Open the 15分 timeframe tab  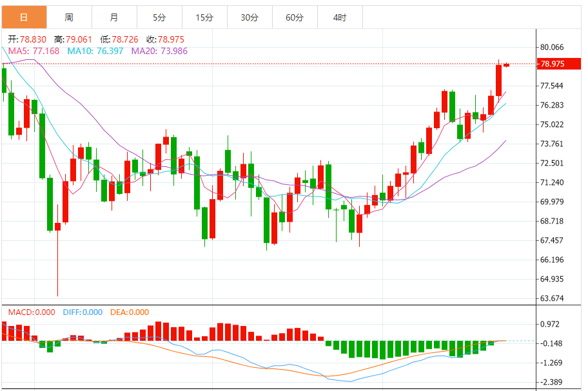pyautogui.click(x=204, y=17)
